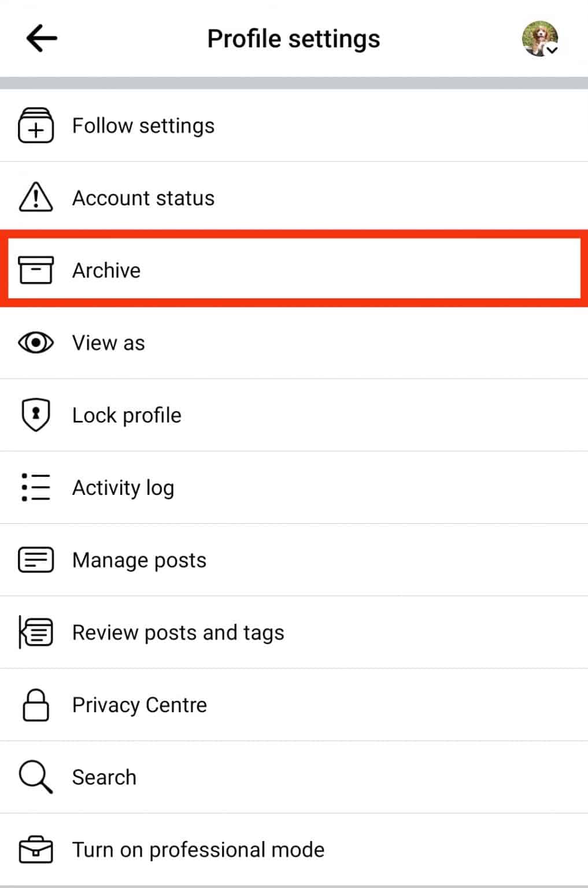Go to Privacy Centre

point(139,705)
